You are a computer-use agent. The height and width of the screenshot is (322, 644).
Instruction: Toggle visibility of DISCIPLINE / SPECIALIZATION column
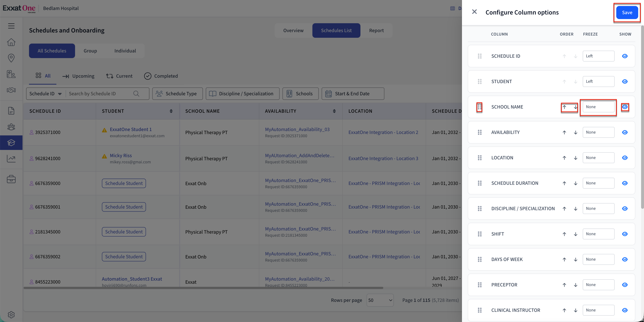[x=624, y=208]
